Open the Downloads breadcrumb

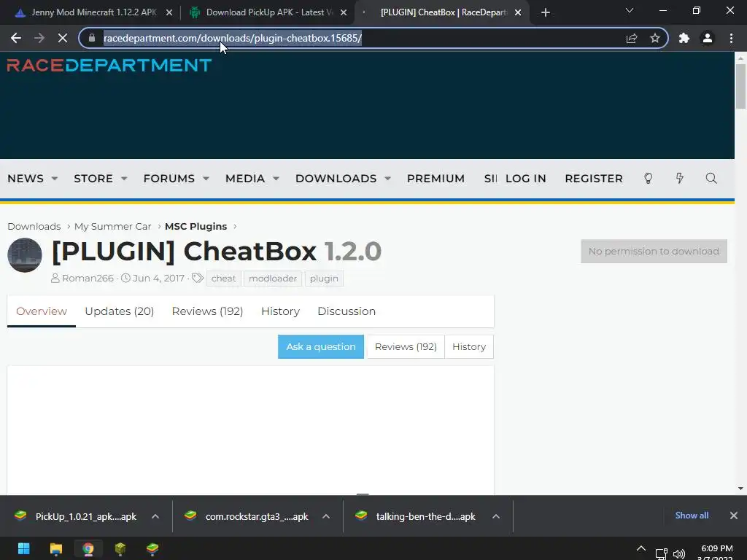pyautogui.click(x=34, y=226)
